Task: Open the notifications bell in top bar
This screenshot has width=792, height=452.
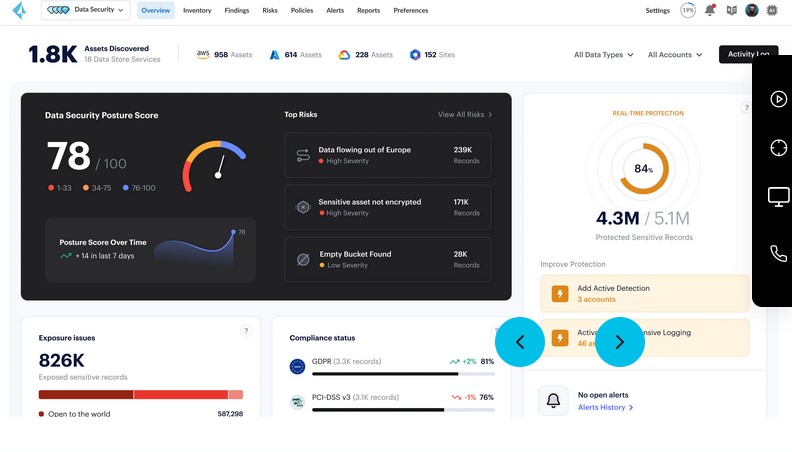Action: coord(710,10)
